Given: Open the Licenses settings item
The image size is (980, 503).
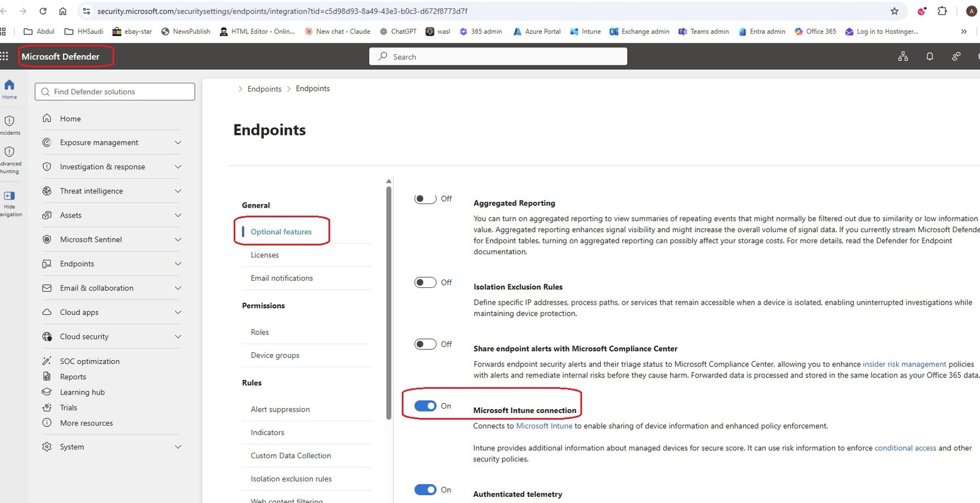Looking at the screenshot, I should tap(265, 255).
